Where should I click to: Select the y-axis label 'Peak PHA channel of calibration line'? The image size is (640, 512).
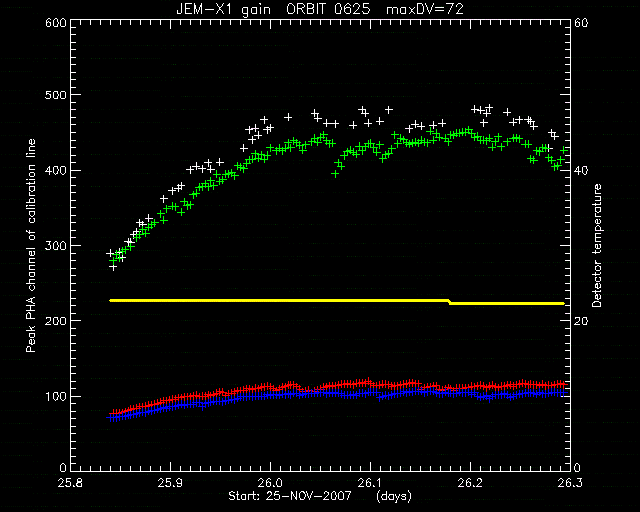(31, 246)
